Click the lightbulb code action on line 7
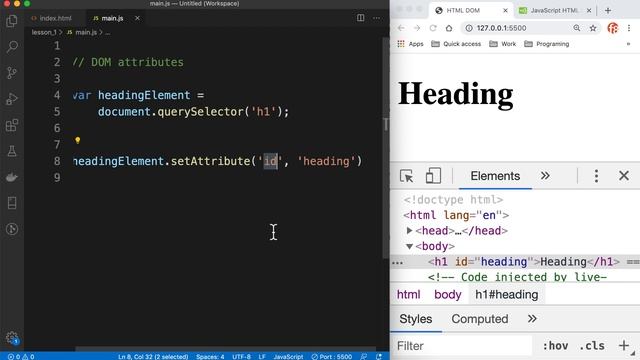640x360 pixels. click(x=78, y=140)
